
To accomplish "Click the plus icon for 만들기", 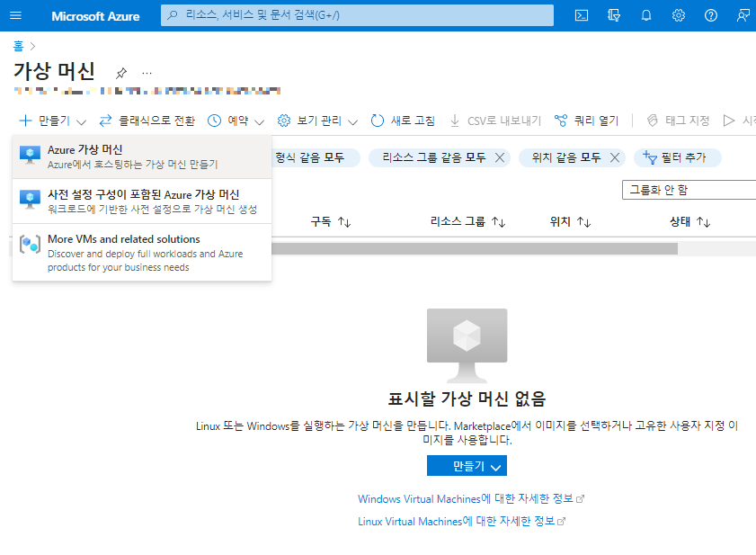I will (25, 121).
